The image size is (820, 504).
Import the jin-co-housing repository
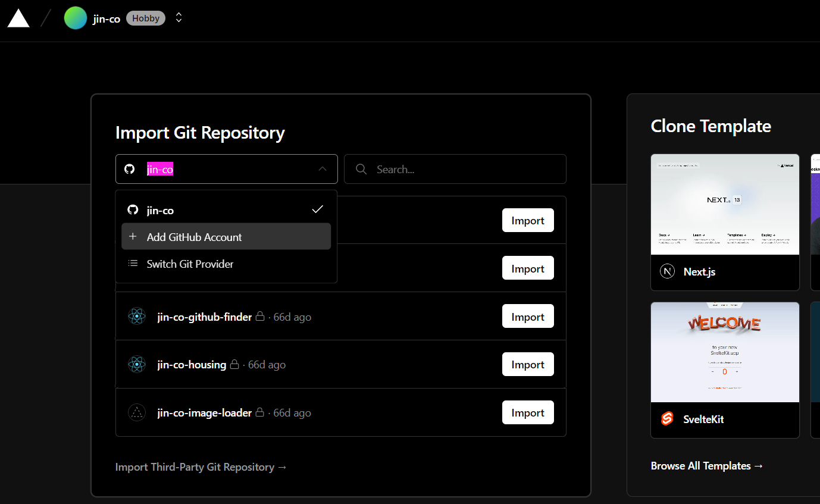(528, 364)
